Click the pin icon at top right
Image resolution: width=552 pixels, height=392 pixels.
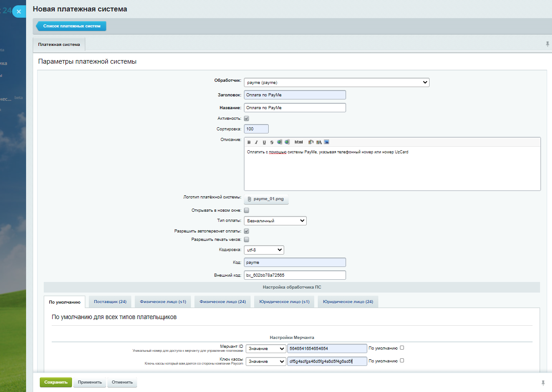pos(548,44)
